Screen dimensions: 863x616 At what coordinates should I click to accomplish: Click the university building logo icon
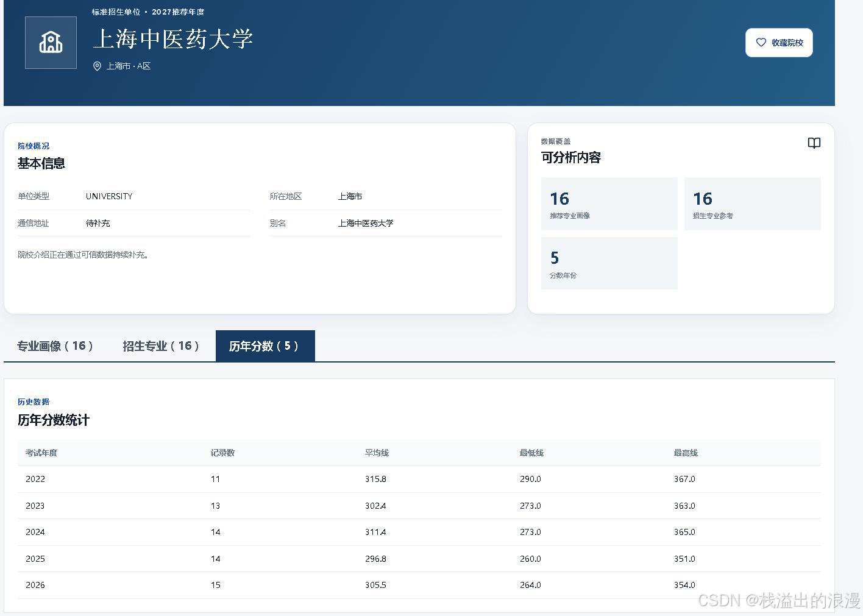click(51, 43)
